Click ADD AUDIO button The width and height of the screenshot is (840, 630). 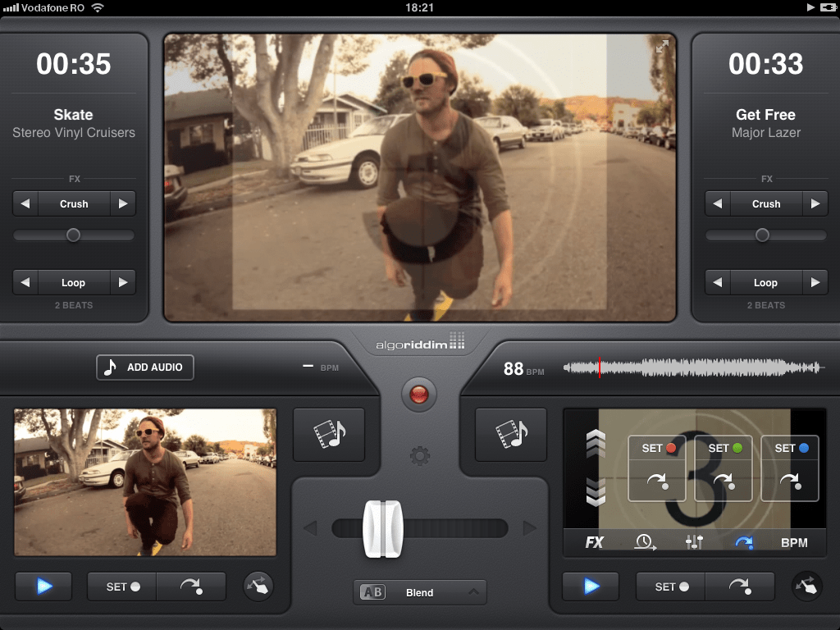pyautogui.click(x=145, y=367)
